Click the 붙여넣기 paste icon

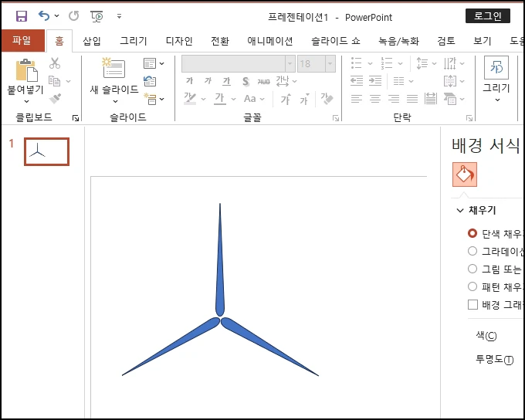[26, 70]
